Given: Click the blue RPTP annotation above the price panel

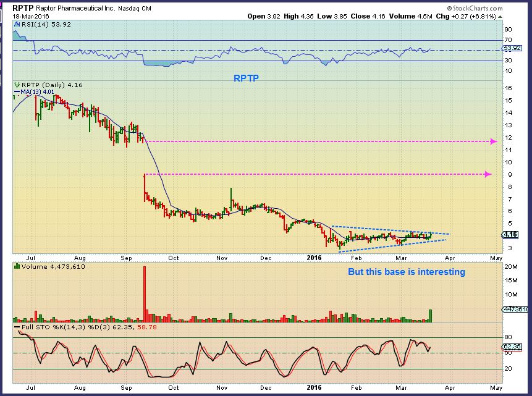Looking at the screenshot, I should [247, 78].
